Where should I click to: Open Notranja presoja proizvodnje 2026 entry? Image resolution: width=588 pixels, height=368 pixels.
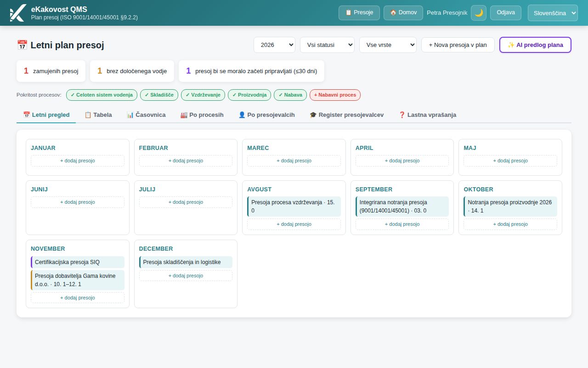[510, 207]
